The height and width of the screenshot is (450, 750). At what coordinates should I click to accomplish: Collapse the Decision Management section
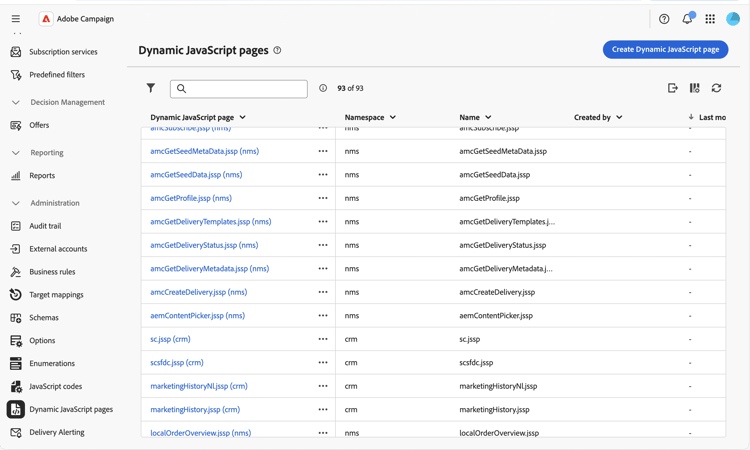click(16, 102)
